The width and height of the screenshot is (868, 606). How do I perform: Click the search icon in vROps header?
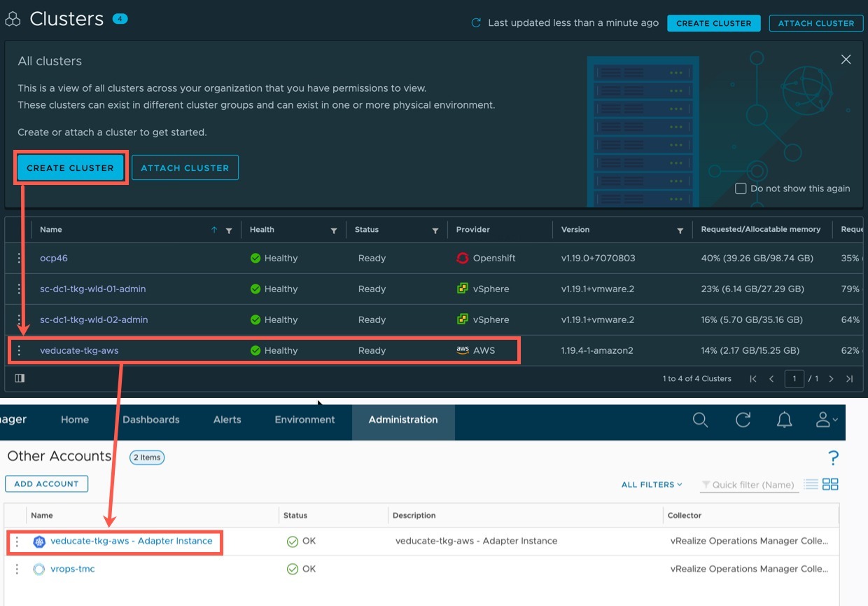coord(700,420)
